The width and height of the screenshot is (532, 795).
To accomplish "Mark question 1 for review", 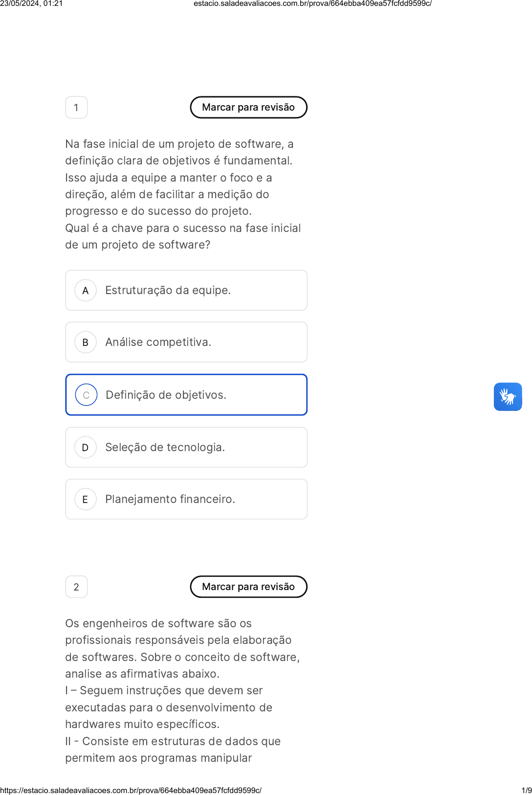I will [248, 107].
